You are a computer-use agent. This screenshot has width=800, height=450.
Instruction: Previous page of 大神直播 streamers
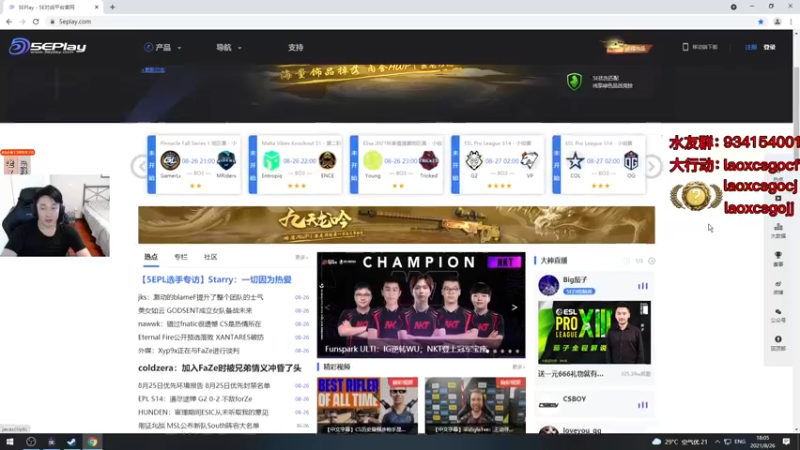pos(627,261)
